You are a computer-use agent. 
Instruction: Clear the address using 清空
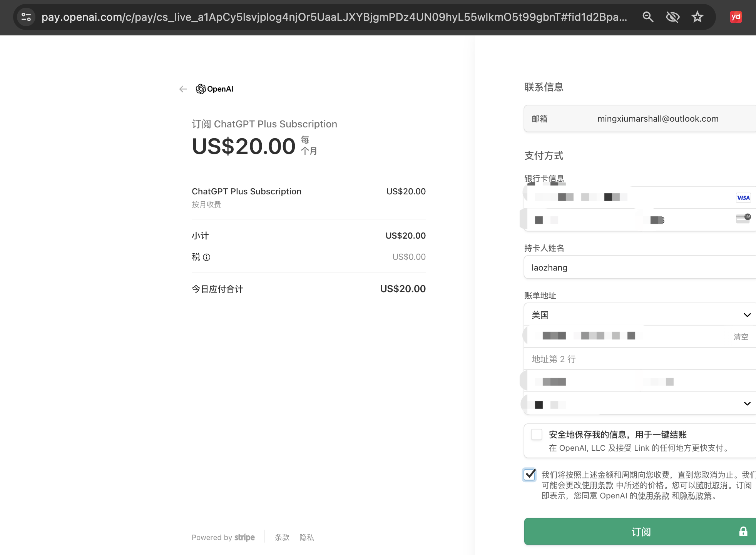click(x=741, y=337)
